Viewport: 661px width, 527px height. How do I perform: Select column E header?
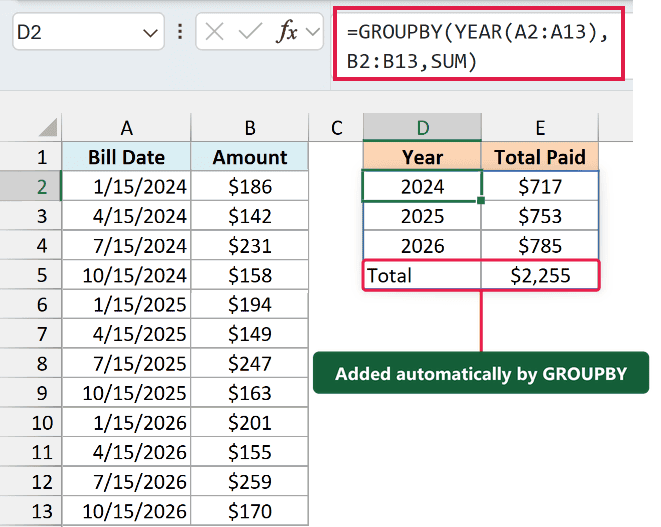click(540, 128)
